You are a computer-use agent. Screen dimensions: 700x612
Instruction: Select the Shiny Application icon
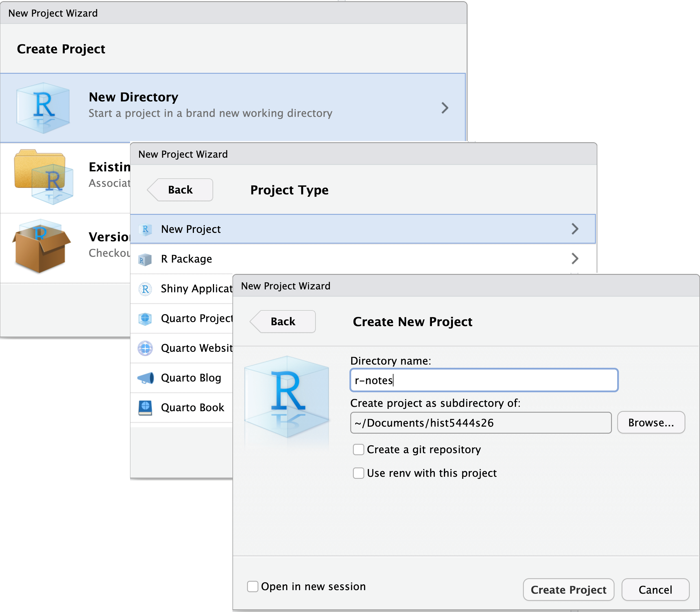coord(145,289)
